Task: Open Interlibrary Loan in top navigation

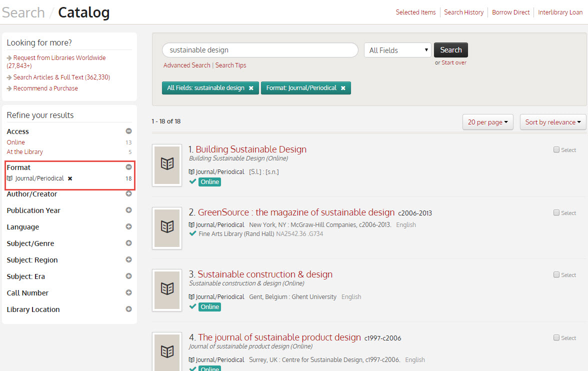Action: point(560,12)
